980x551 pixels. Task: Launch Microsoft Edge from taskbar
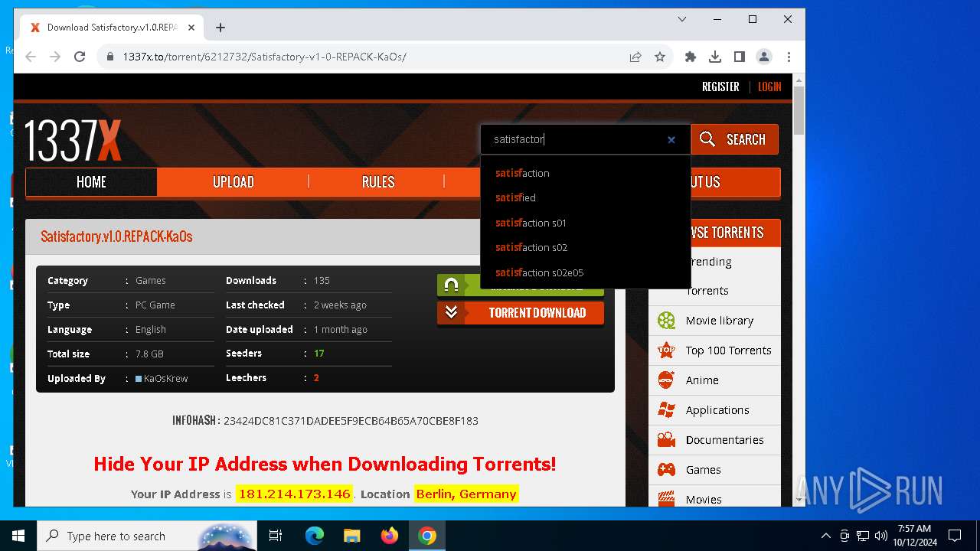click(x=315, y=536)
